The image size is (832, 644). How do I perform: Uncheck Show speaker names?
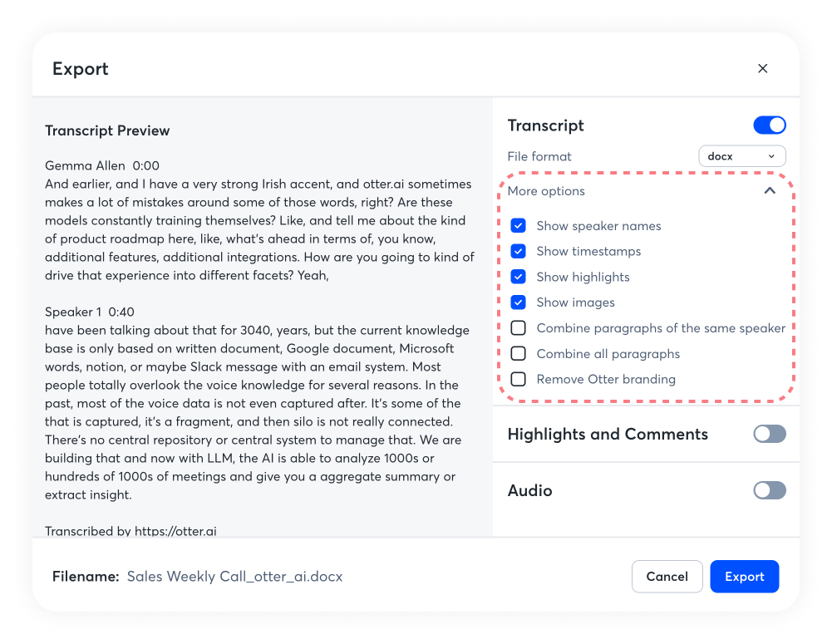[519, 226]
